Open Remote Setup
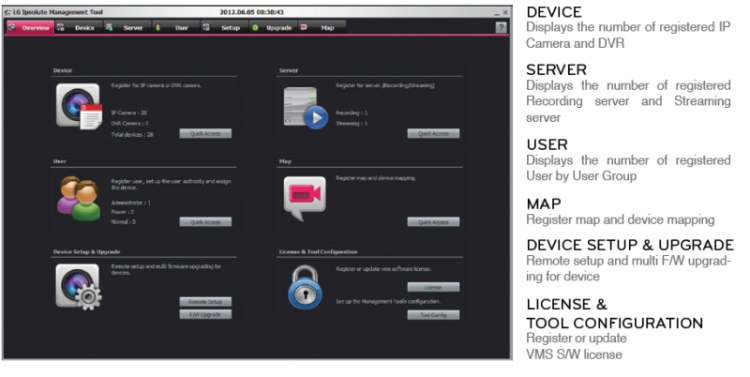 click(x=206, y=302)
